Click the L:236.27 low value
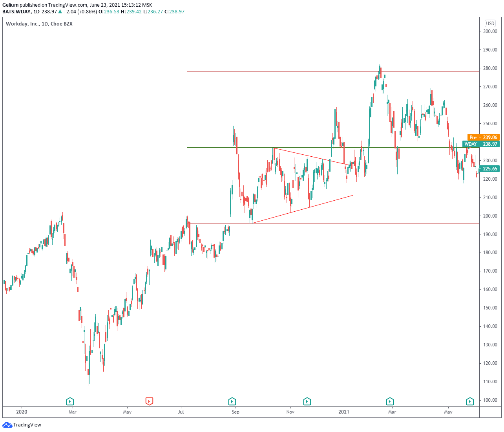 tap(153, 12)
